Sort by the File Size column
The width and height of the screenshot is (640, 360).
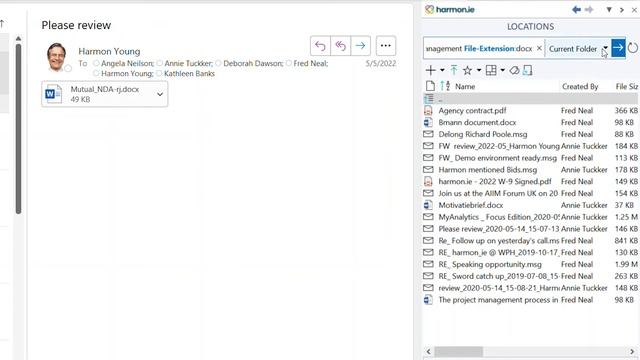[627, 87]
